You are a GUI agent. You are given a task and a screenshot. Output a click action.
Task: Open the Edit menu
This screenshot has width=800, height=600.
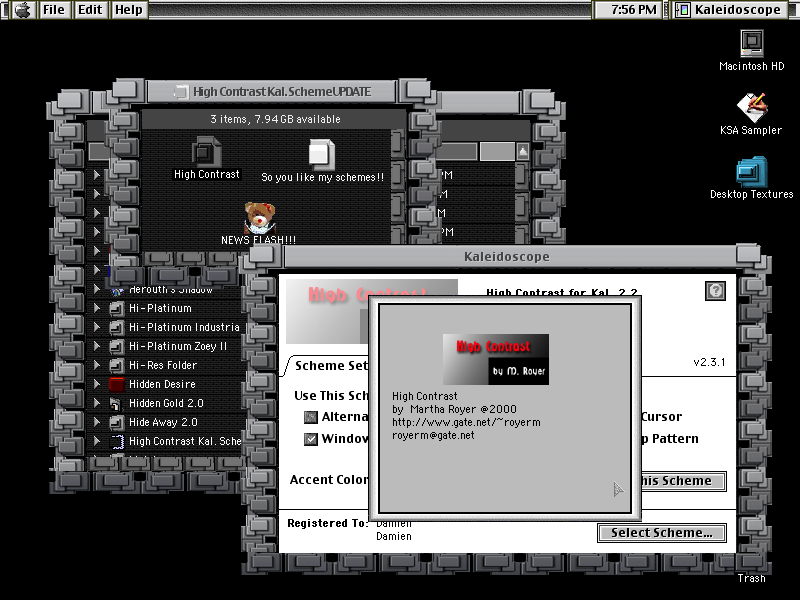click(x=90, y=10)
